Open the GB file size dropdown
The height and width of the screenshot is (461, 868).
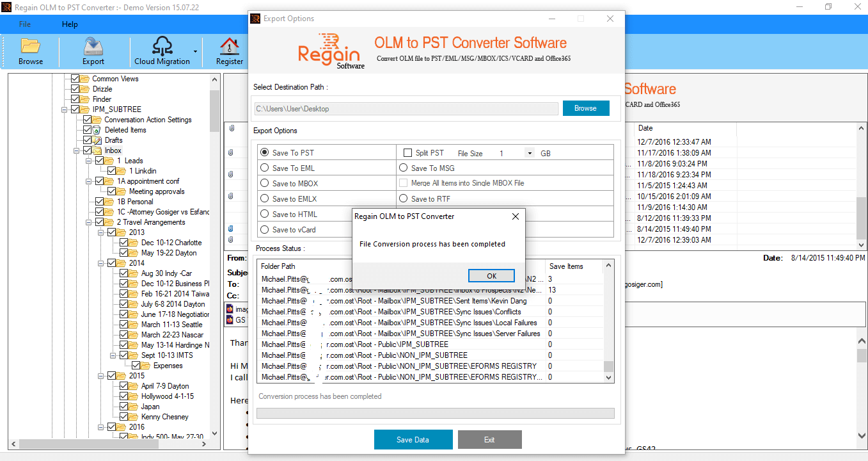[x=529, y=153]
